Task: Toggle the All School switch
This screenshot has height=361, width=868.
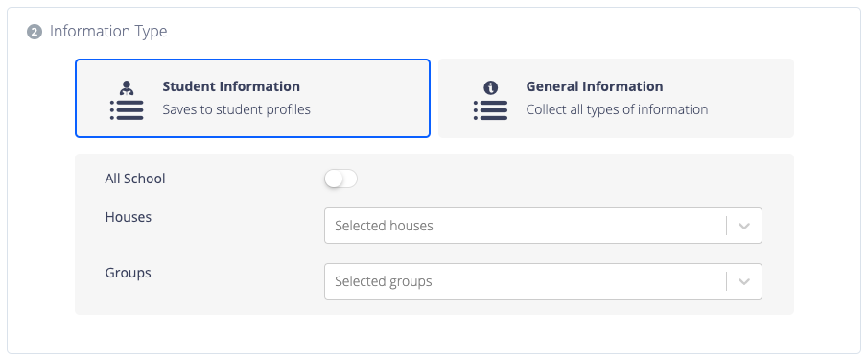Action: 341,180
